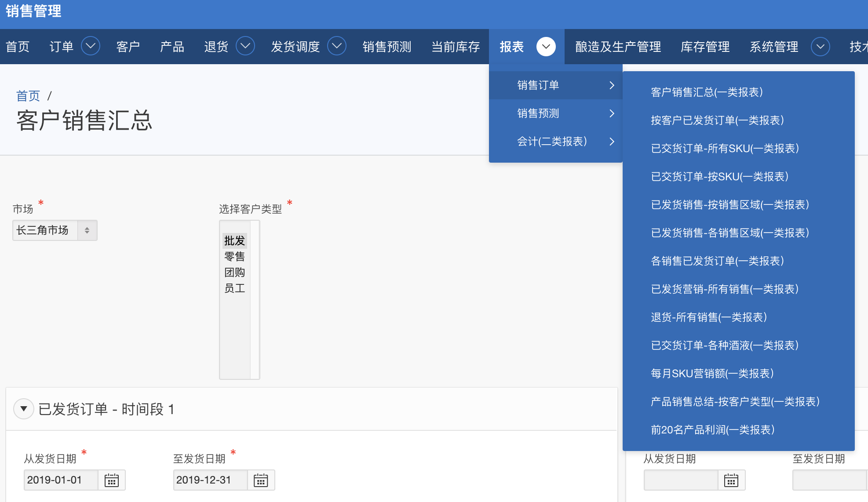Click the 首页 breadcrumb link
The image size is (868, 502).
pos(28,95)
